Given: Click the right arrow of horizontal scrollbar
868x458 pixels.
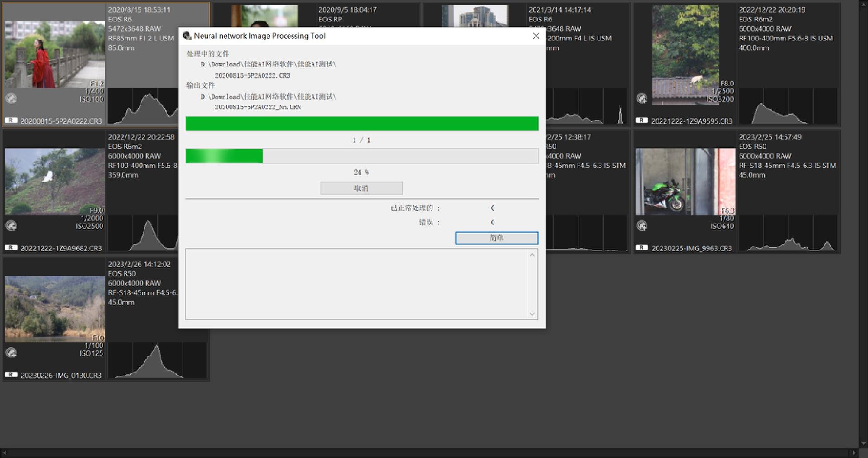Looking at the screenshot, I should click(x=854, y=453).
